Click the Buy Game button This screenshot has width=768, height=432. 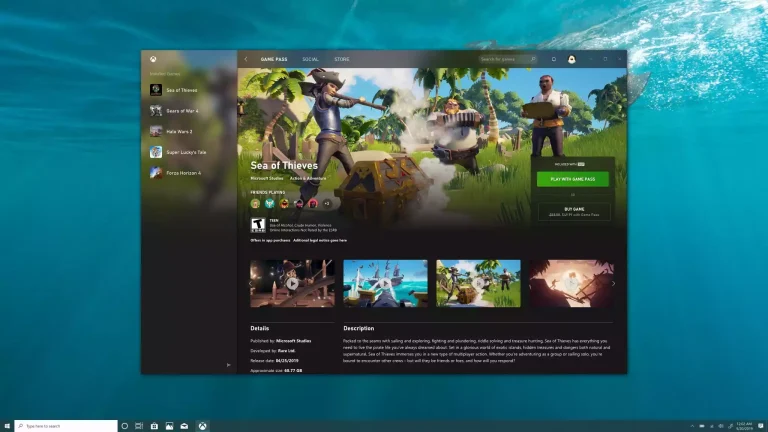click(x=573, y=211)
